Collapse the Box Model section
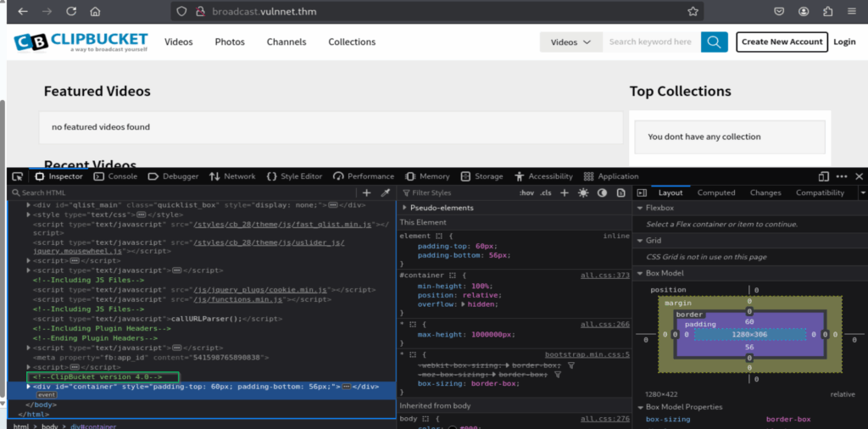Viewport: 868px width, 429px height. [x=641, y=274]
